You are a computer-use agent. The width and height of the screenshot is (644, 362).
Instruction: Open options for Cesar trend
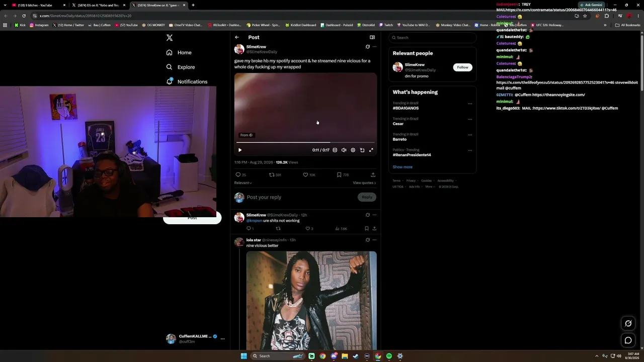(470, 120)
